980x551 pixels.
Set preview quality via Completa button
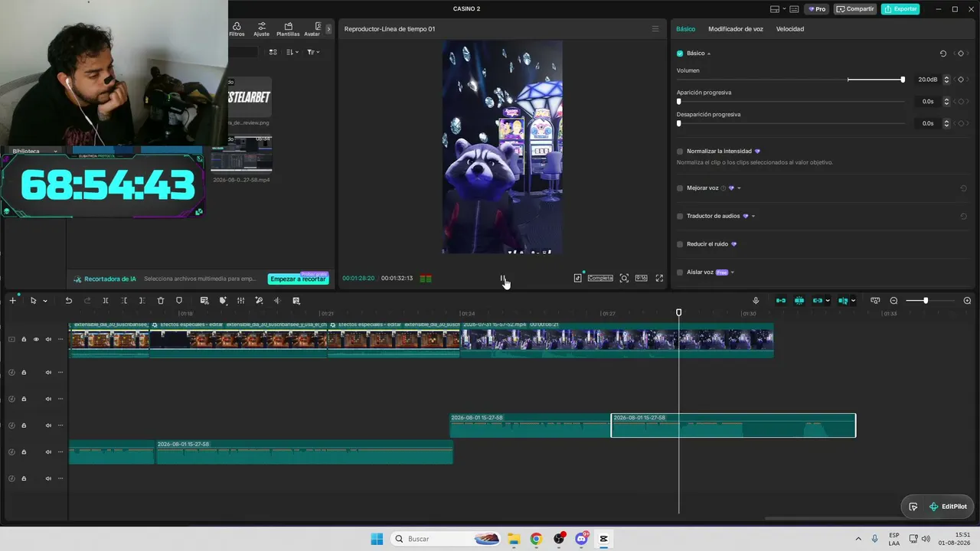point(600,279)
